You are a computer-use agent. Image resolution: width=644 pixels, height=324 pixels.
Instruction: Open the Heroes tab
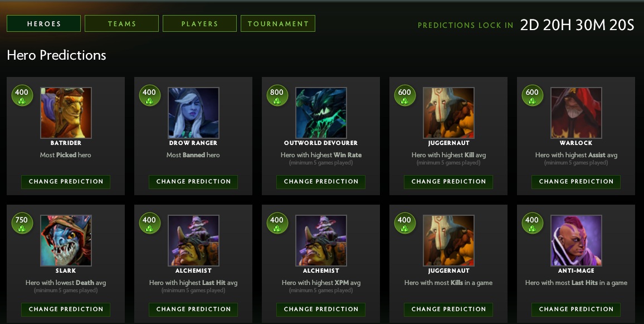(x=44, y=23)
